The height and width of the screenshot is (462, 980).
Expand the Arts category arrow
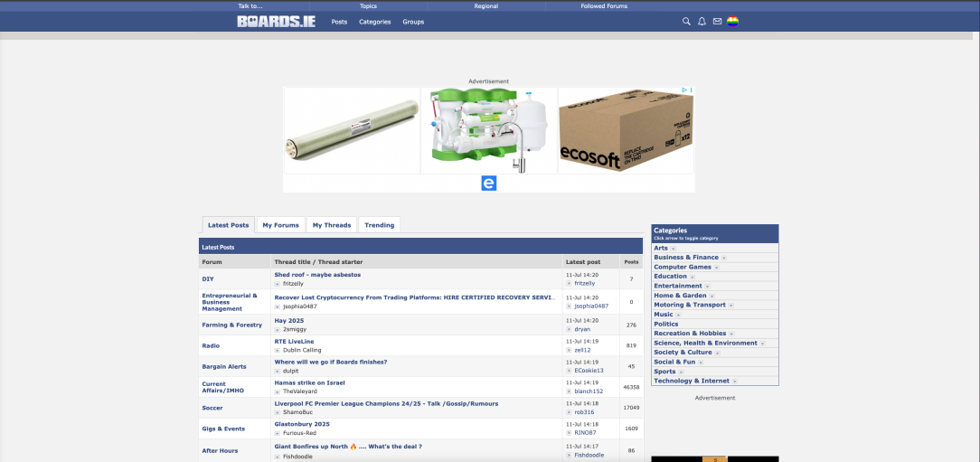click(x=674, y=249)
